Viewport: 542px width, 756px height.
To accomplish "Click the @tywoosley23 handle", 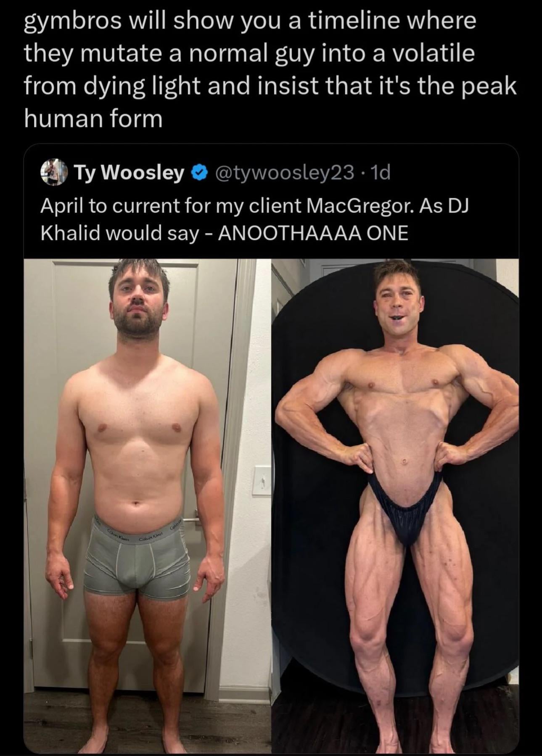I will point(284,172).
